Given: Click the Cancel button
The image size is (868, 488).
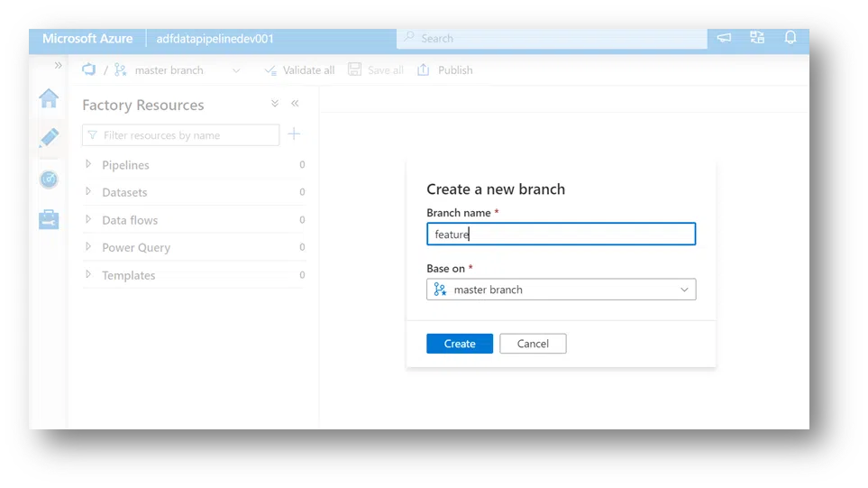Looking at the screenshot, I should pos(533,344).
